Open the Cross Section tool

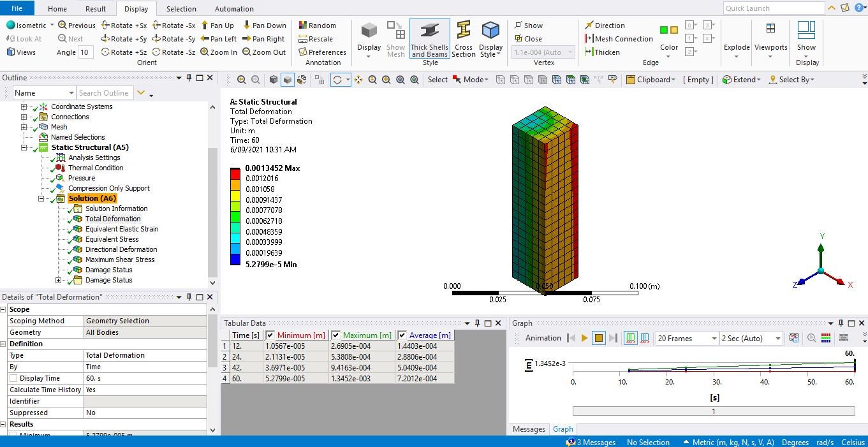coord(464,38)
